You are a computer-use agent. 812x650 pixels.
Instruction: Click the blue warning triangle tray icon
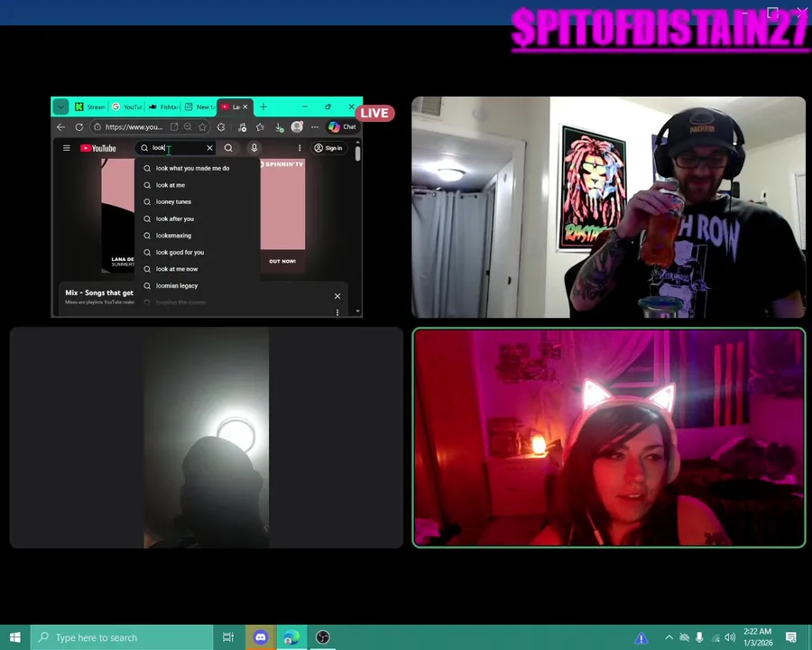641,637
